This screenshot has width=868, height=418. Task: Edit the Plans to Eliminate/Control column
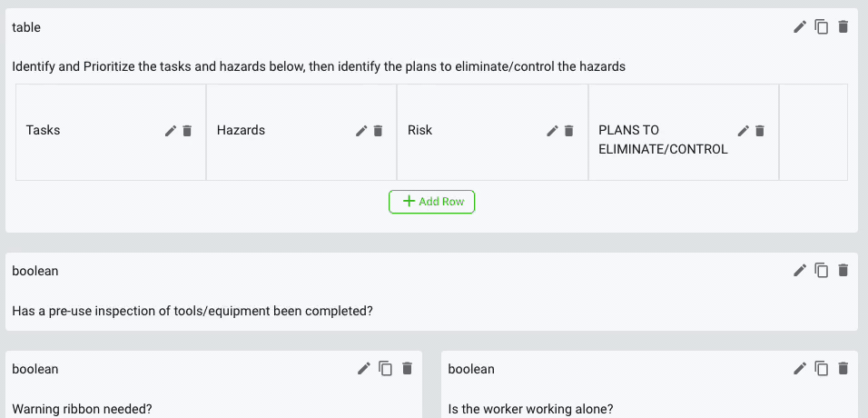(x=744, y=131)
